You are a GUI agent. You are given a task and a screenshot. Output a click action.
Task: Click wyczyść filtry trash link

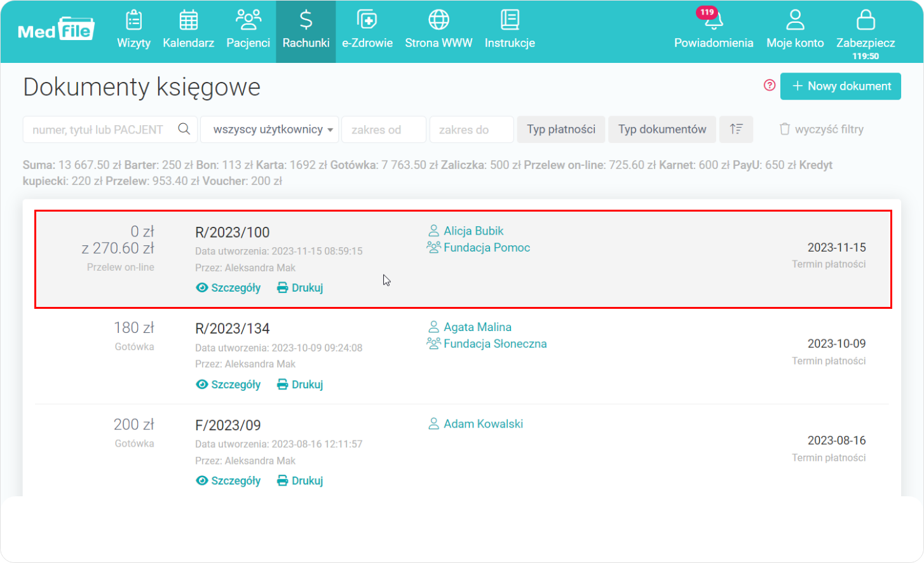point(821,130)
